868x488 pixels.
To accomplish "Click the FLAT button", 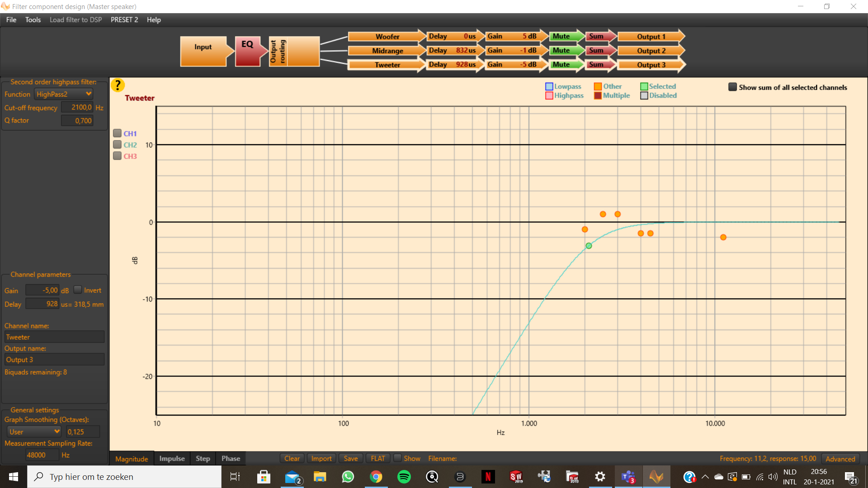I will tap(378, 458).
